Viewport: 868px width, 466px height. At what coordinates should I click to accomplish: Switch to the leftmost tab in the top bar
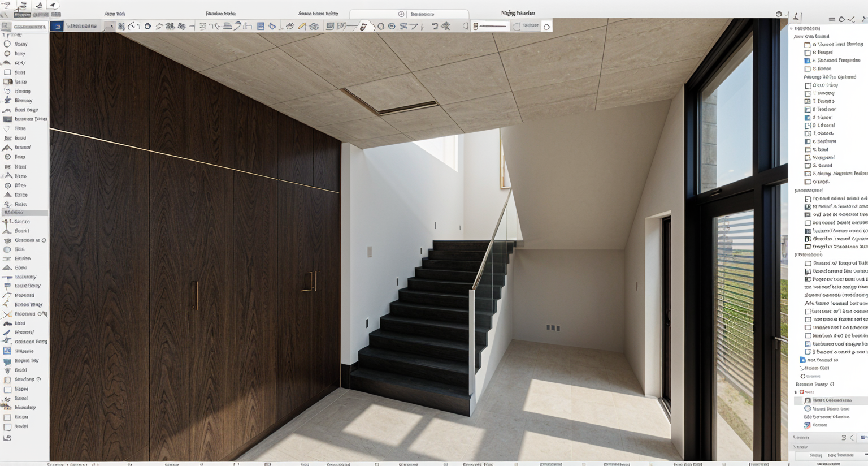click(x=115, y=14)
